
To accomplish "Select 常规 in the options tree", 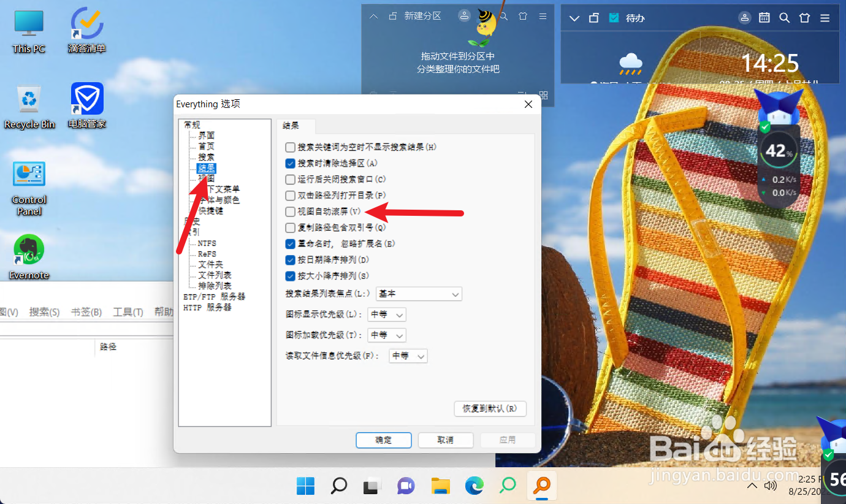I will point(192,124).
